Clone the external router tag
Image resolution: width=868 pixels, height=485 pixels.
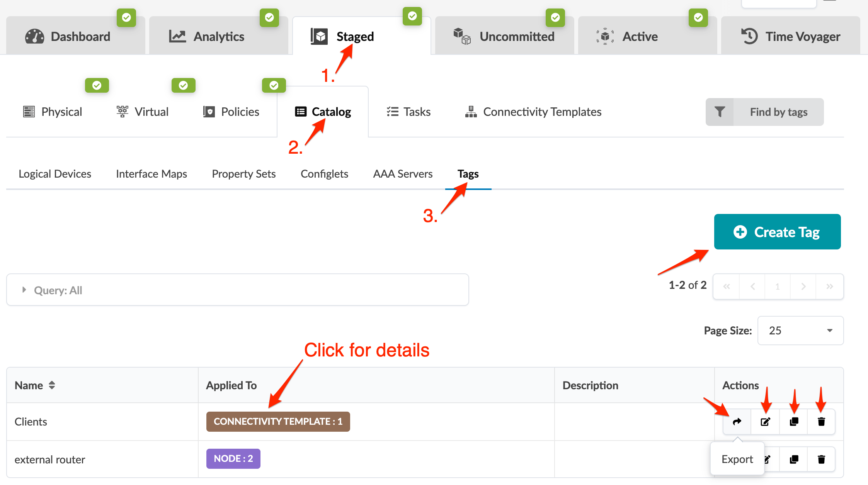pyautogui.click(x=794, y=459)
